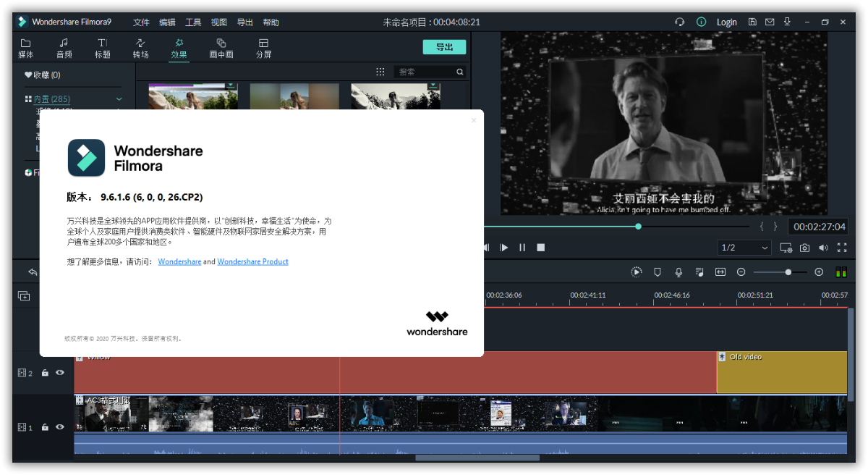Image resolution: width=868 pixels, height=475 pixels.
Task: Click the undo arrow icon
Action: pos(33,272)
